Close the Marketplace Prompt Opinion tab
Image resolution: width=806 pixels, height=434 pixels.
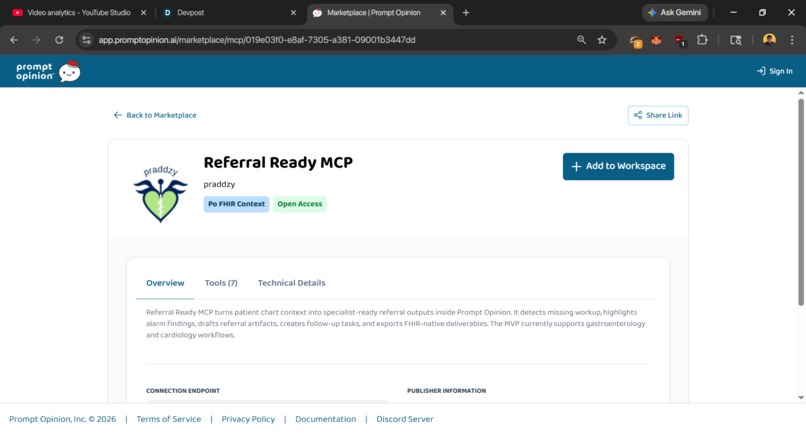(443, 13)
